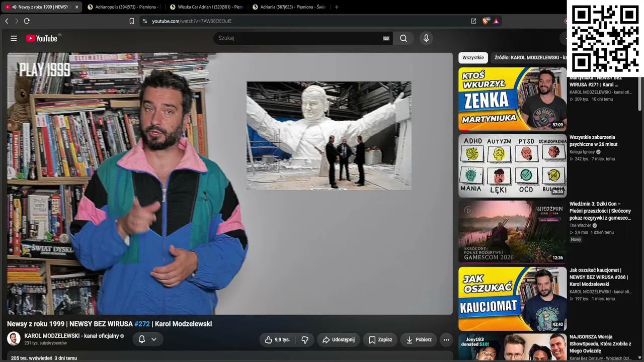
Task: View site information icon in address bar
Action: click(x=145, y=21)
